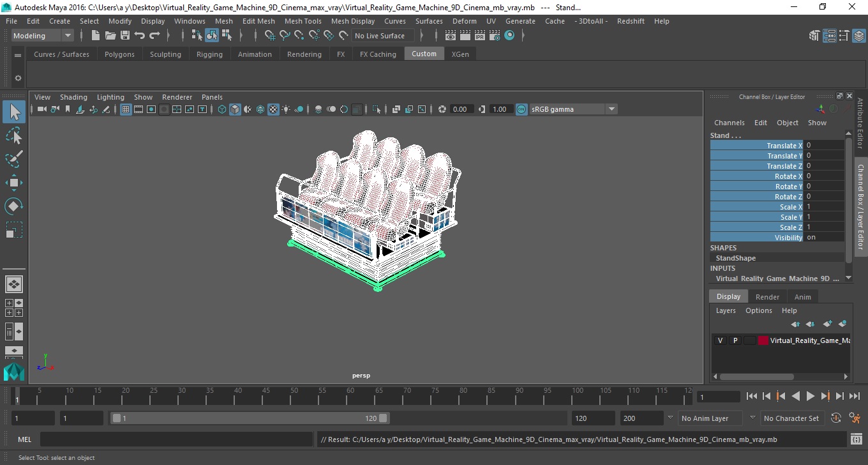This screenshot has height=465, width=868.
Task: Click the red layer color swatch
Action: (763, 340)
